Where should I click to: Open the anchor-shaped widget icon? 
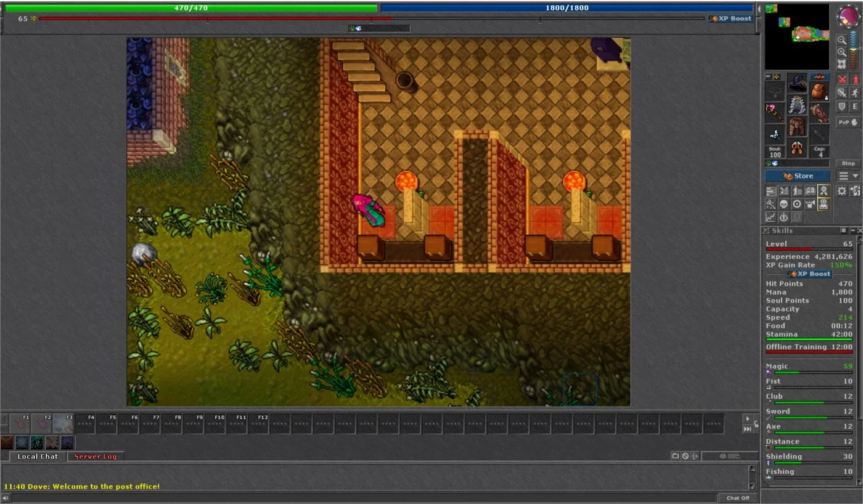(784, 217)
